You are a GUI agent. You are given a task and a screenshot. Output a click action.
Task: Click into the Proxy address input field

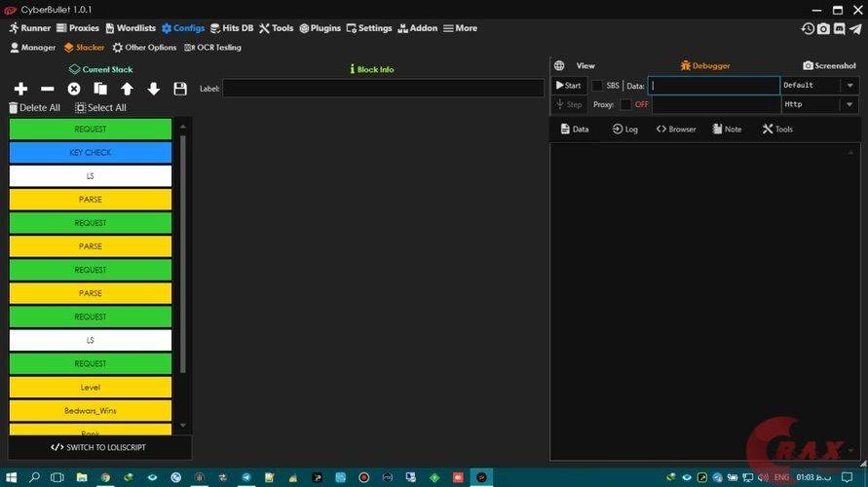tap(716, 104)
